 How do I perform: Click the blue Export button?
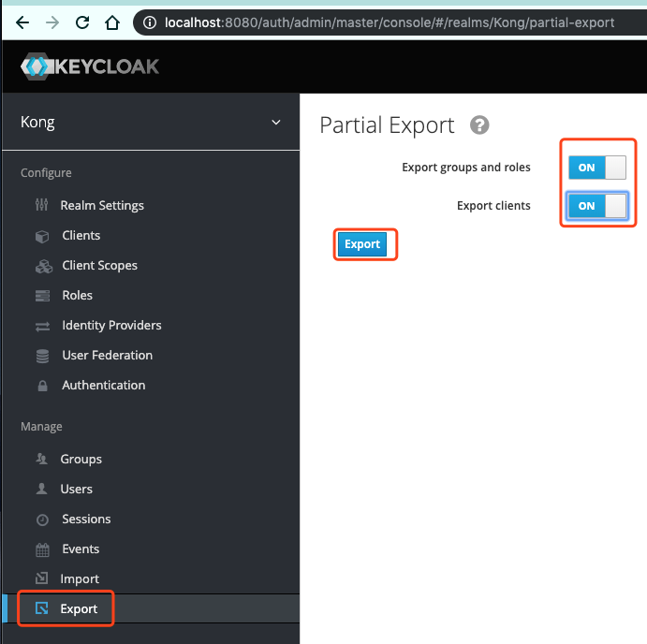362,244
